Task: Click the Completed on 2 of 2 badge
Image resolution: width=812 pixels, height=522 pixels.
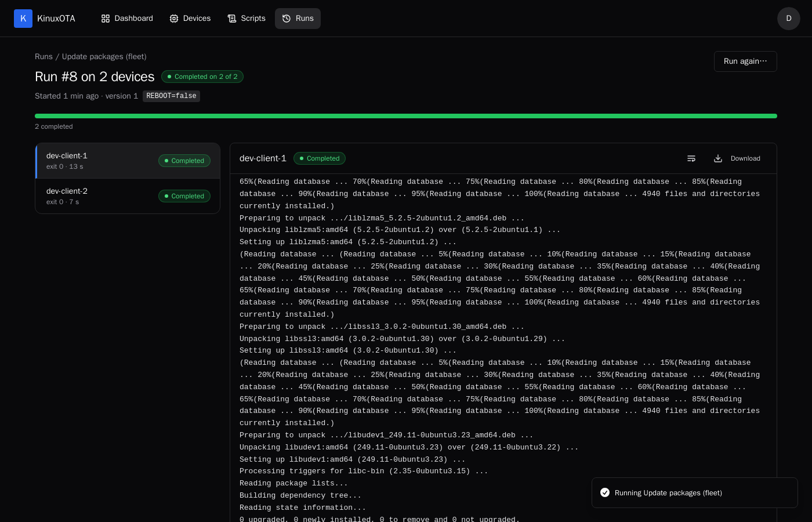Action: (202, 77)
